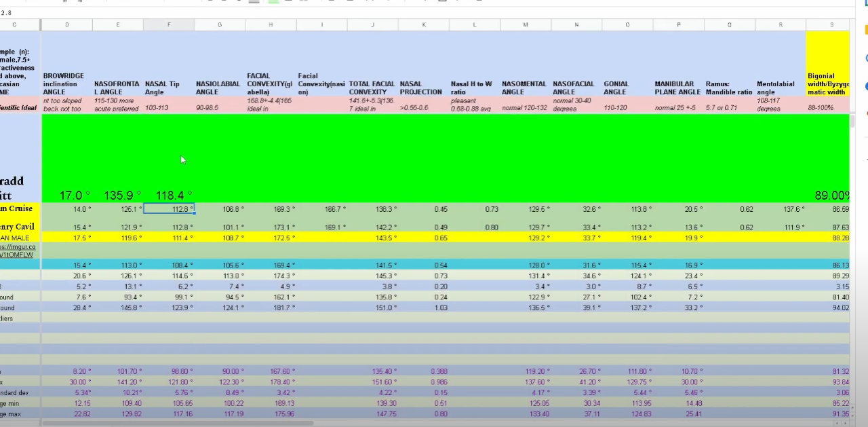Select column N header
This screenshot has width=868, height=427.
(577, 25)
